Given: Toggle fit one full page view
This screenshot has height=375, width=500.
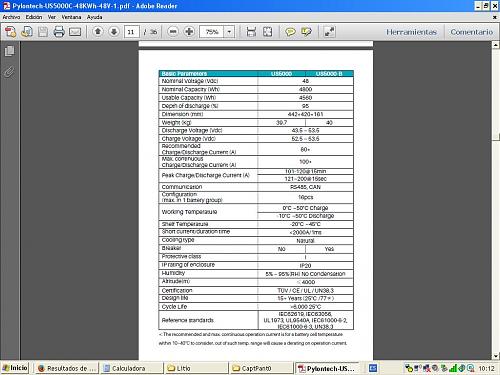Looking at the screenshot, I should (x=268, y=32).
